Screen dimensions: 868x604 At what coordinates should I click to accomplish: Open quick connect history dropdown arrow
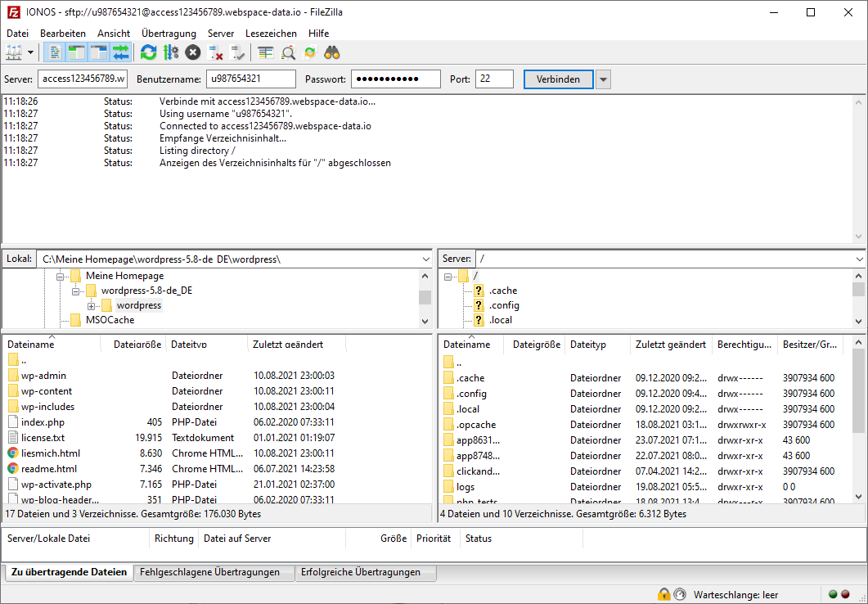pyautogui.click(x=604, y=79)
